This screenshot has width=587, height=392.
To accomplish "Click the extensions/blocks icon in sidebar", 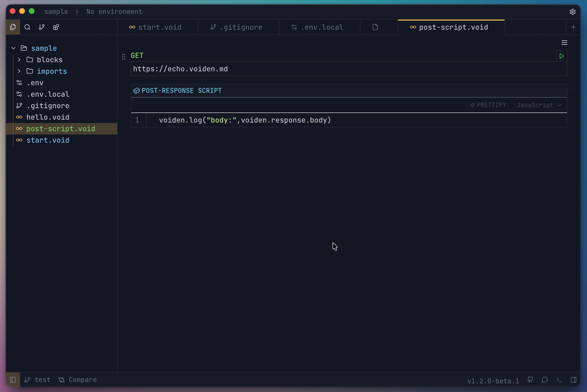I will pyautogui.click(x=56, y=27).
